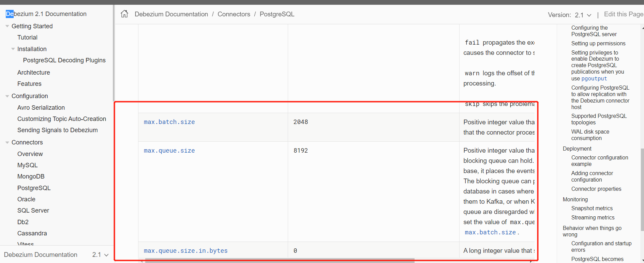
Task: Select Db2 connector in sidebar
Action: [23, 222]
